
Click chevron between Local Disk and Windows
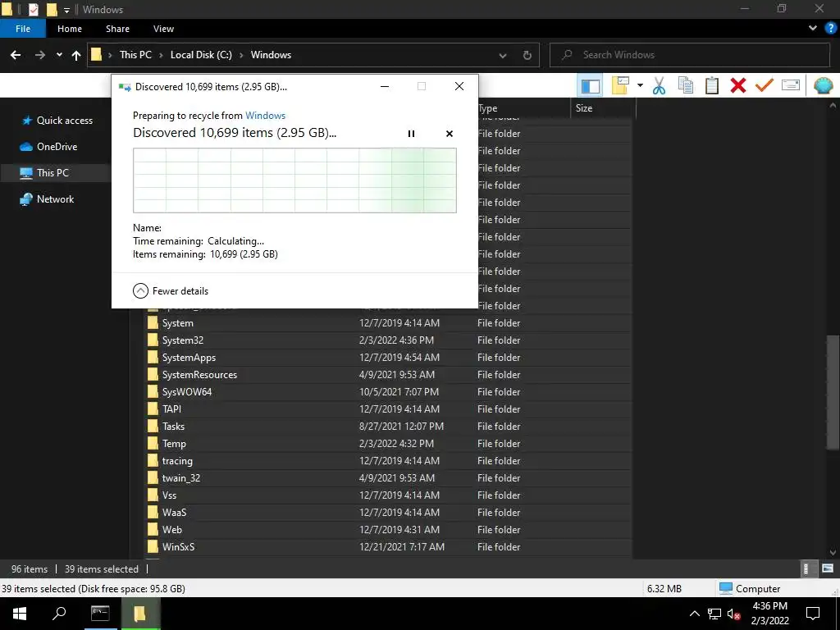[x=241, y=55]
